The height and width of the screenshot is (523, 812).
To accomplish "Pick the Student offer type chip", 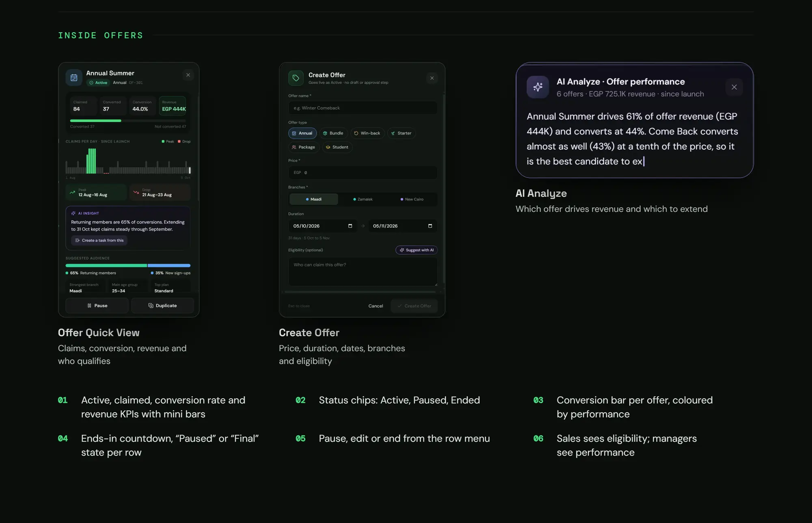I will [x=337, y=147].
